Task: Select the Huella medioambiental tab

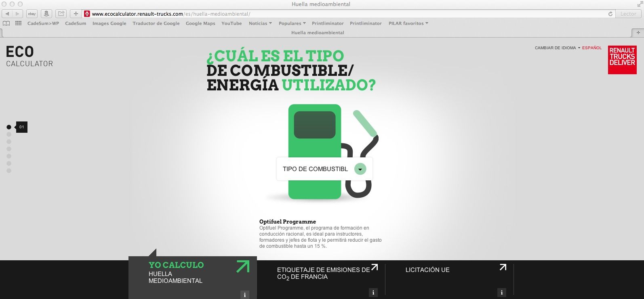Action: (318, 33)
